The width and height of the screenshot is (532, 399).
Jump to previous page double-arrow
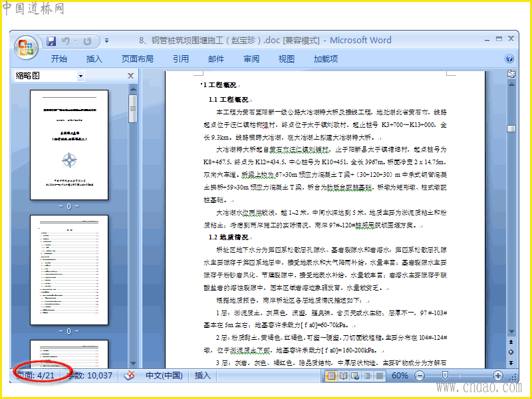pos(511,342)
